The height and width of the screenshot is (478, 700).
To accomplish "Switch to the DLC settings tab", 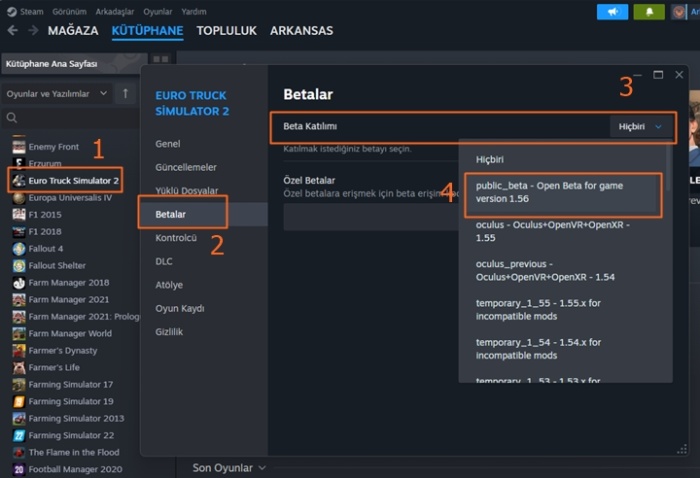I will tap(164, 261).
